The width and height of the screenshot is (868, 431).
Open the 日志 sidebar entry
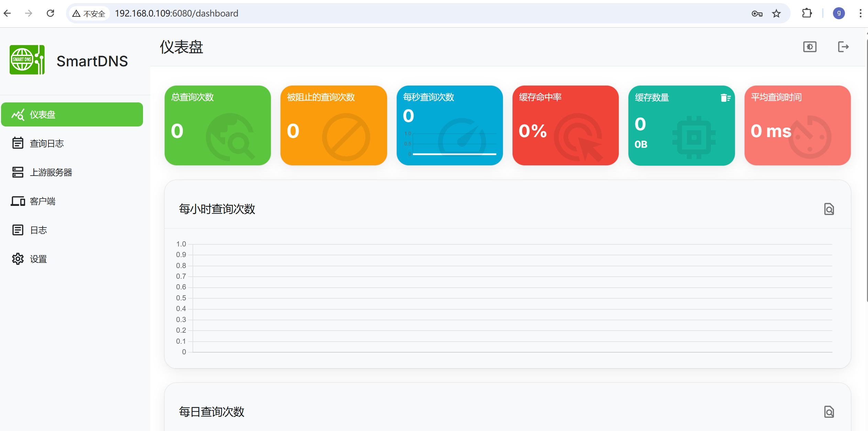click(38, 230)
